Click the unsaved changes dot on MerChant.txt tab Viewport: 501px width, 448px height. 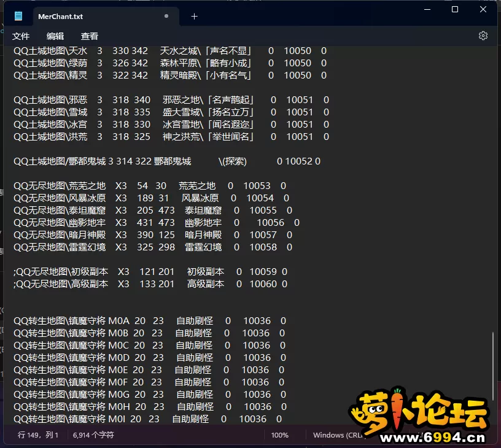point(166,16)
